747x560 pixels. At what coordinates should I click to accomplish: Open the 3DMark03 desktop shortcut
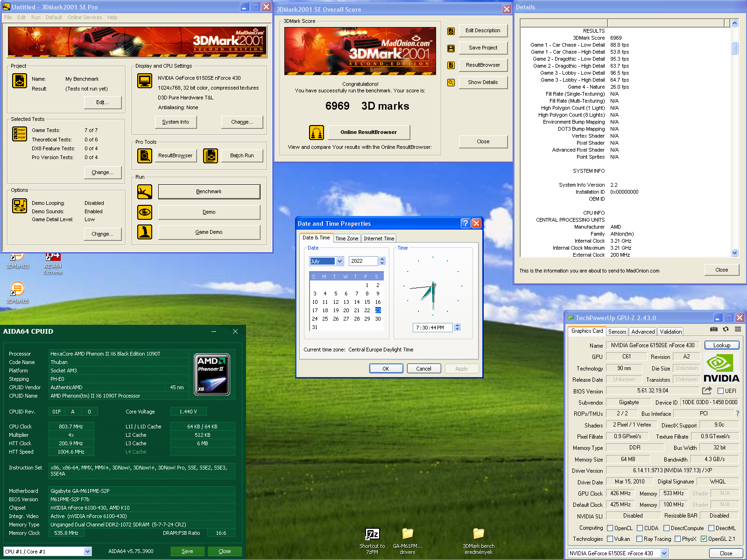(18, 260)
